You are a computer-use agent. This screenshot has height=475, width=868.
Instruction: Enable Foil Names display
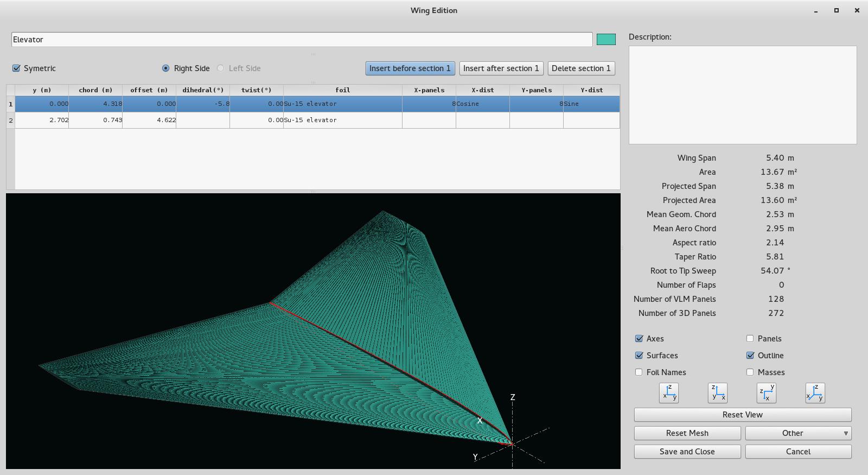[639, 372]
